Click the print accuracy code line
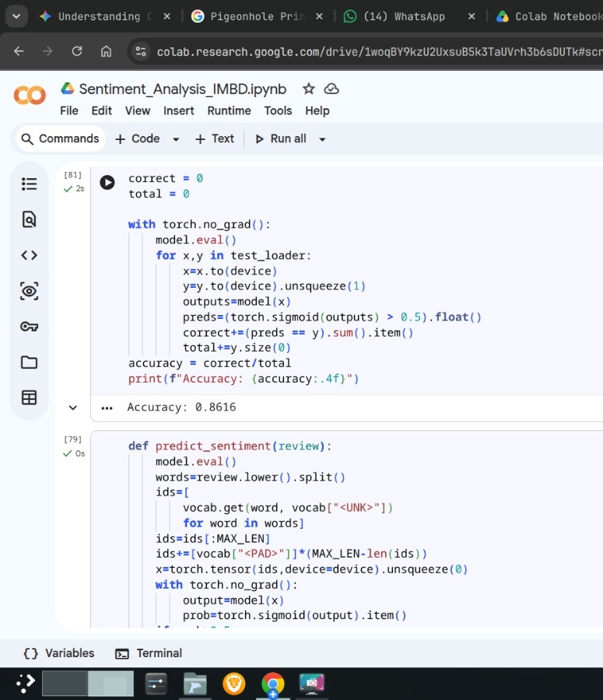Viewport: 603px width, 700px height. [x=244, y=379]
